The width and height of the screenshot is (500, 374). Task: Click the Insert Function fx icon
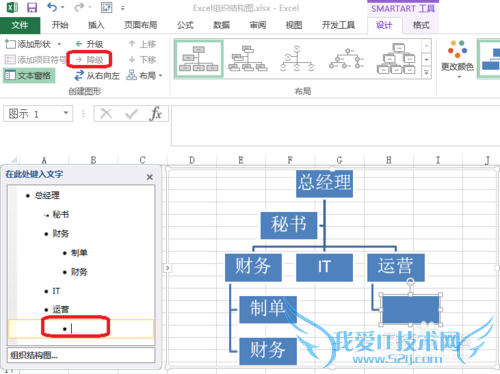pos(155,114)
